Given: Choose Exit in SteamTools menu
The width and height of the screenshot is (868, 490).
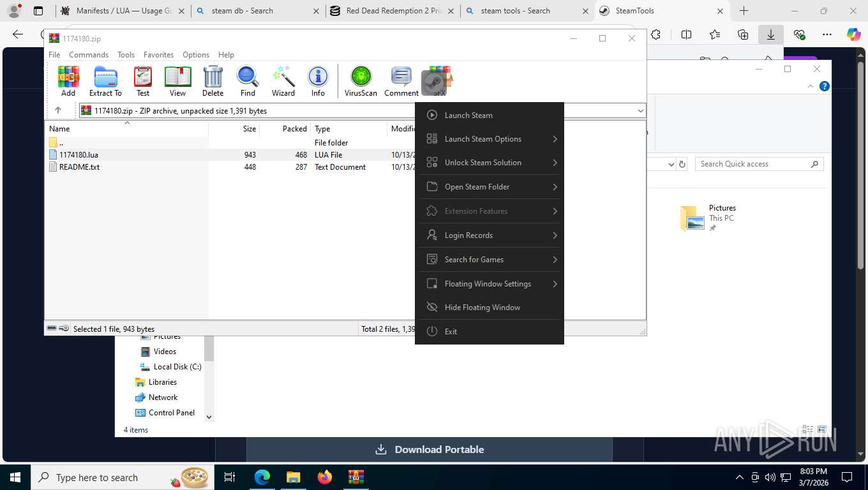Looking at the screenshot, I should (x=490, y=332).
